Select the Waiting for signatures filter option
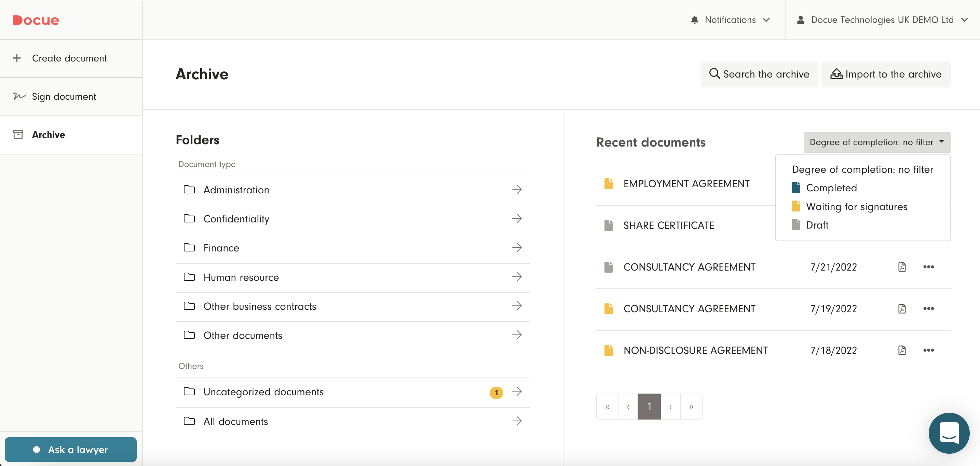980x466 pixels. 857,206
